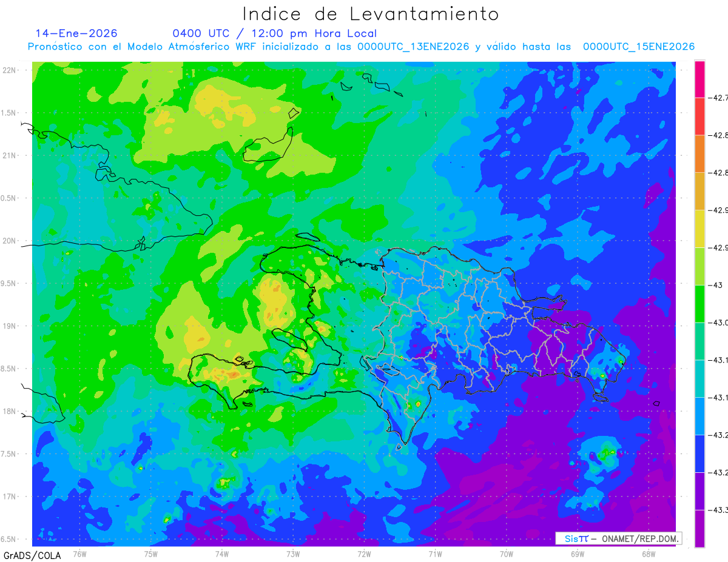Pick the bright yellow swatch in the color legend
Viewport: 728px width, 562px height.
pos(699,229)
